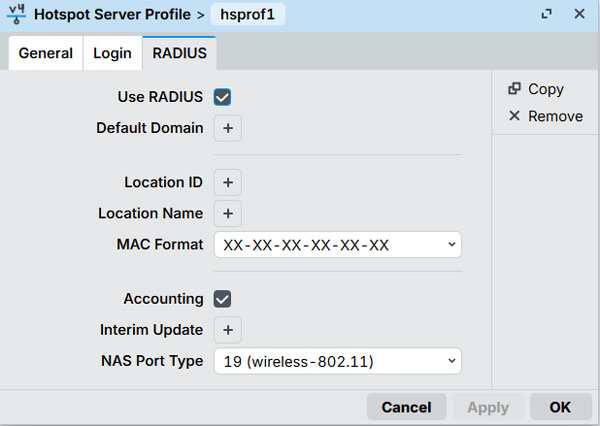Confirm changes with the OK button

561,407
